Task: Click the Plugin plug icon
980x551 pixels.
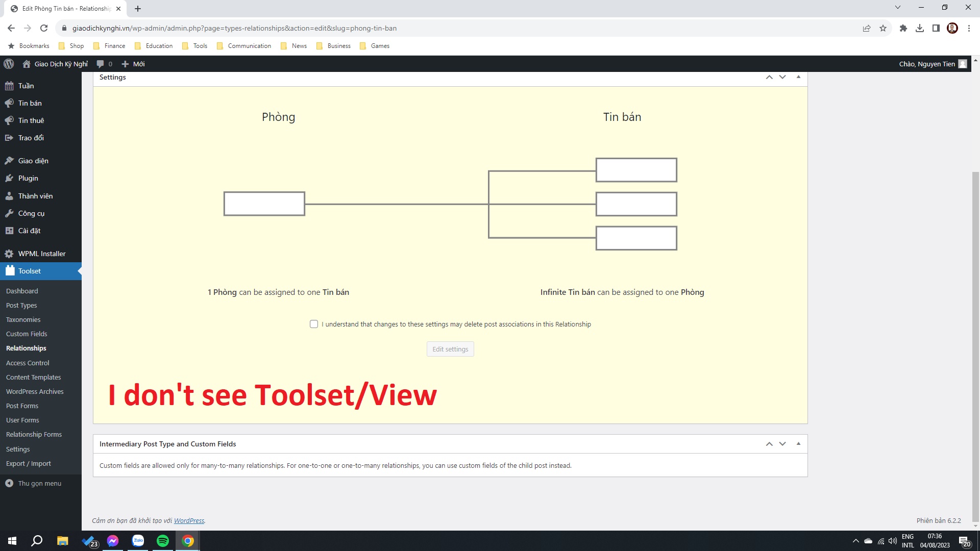Action: pos(9,178)
